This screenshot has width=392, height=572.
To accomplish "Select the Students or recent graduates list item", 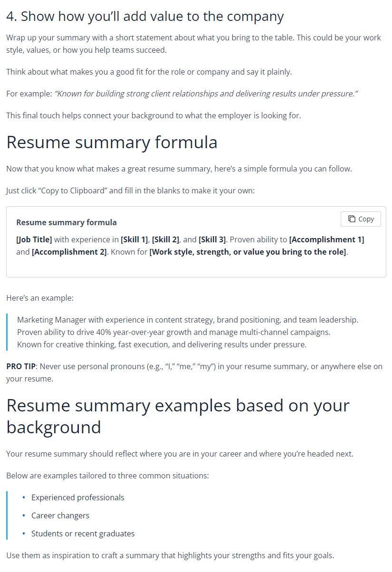I will click(x=83, y=534).
